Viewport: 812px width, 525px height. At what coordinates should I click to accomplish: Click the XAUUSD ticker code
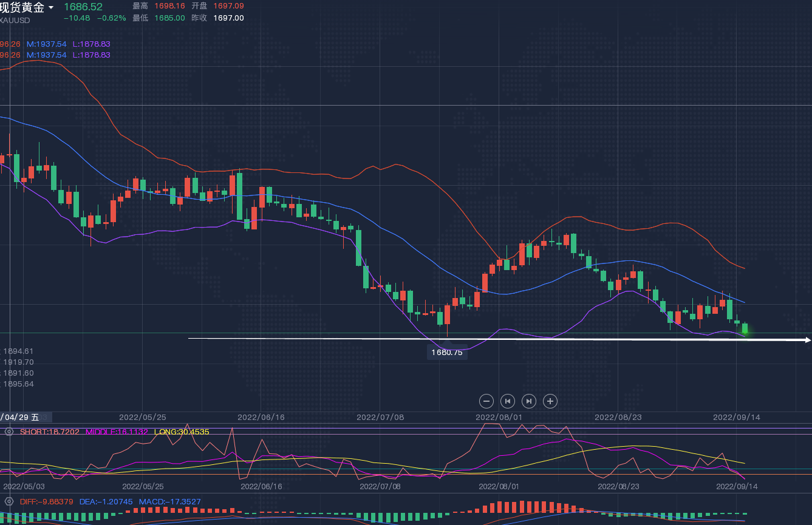coord(15,20)
